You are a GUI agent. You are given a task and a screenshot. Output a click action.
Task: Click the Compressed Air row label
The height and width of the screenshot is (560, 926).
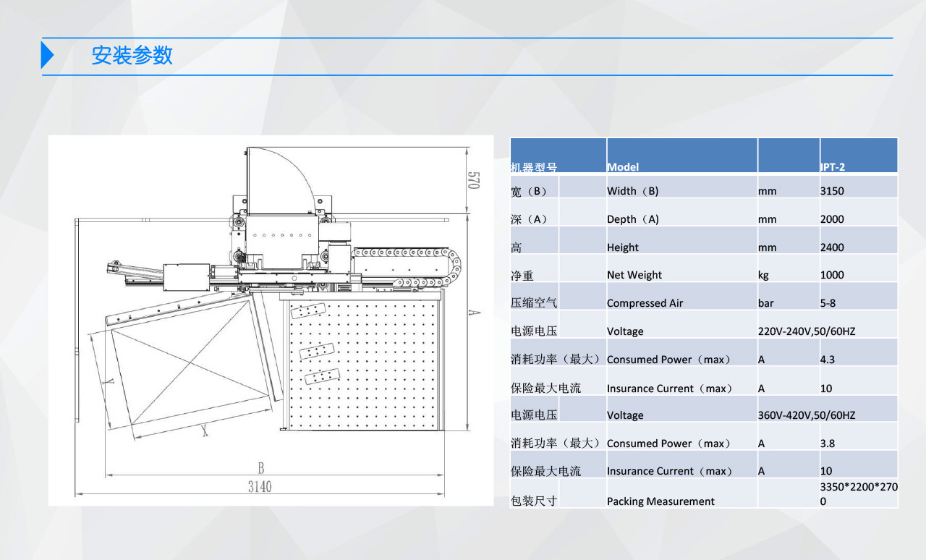[645, 303]
